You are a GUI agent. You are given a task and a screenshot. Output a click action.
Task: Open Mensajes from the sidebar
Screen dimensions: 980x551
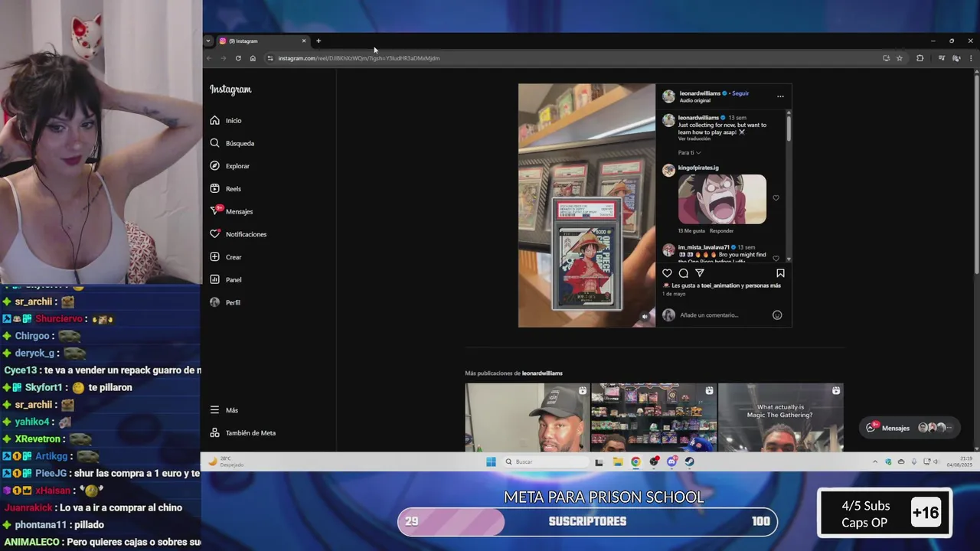(x=232, y=211)
